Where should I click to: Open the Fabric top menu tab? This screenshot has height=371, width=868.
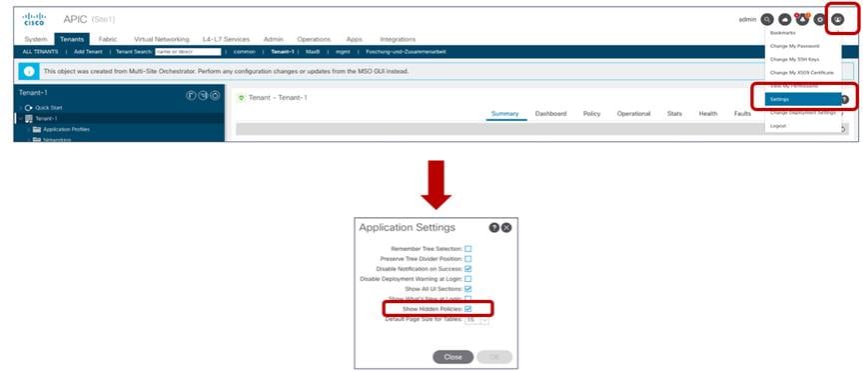tap(108, 39)
